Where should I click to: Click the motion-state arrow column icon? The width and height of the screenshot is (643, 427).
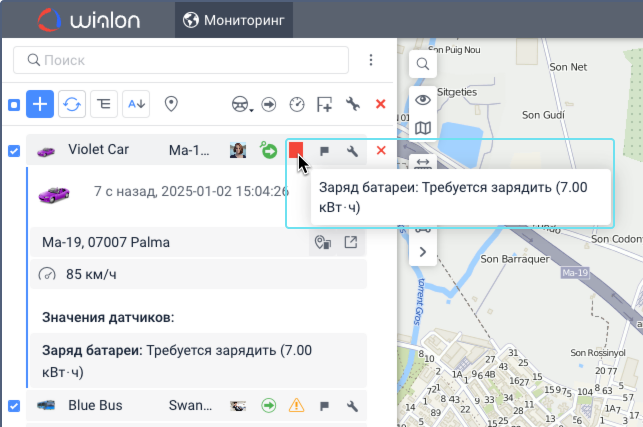[x=269, y=104]
